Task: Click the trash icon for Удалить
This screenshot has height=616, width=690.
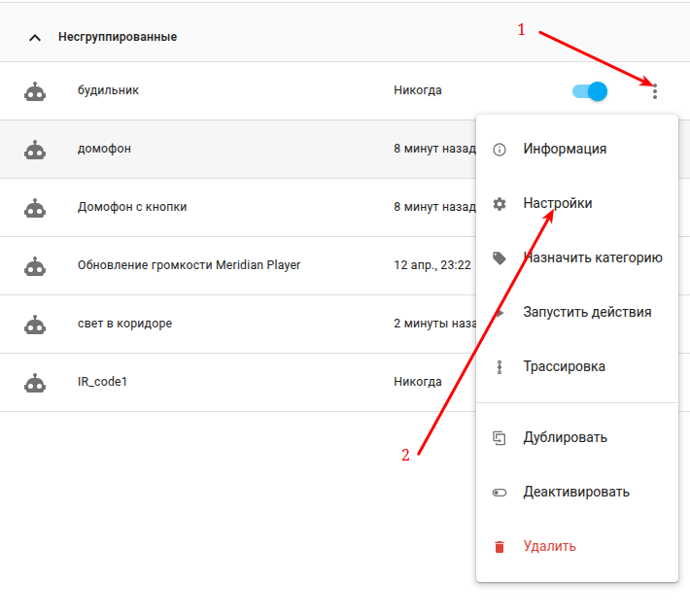Action: [x=499, y=546]
